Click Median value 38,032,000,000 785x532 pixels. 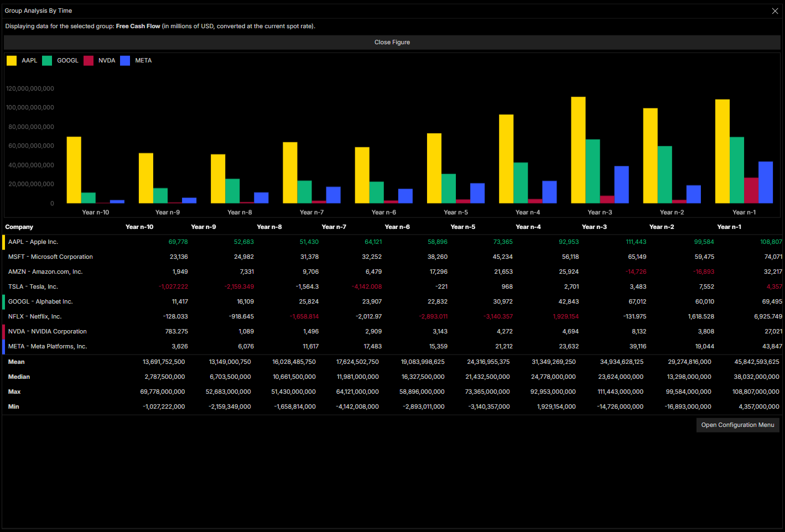(756, 377)
